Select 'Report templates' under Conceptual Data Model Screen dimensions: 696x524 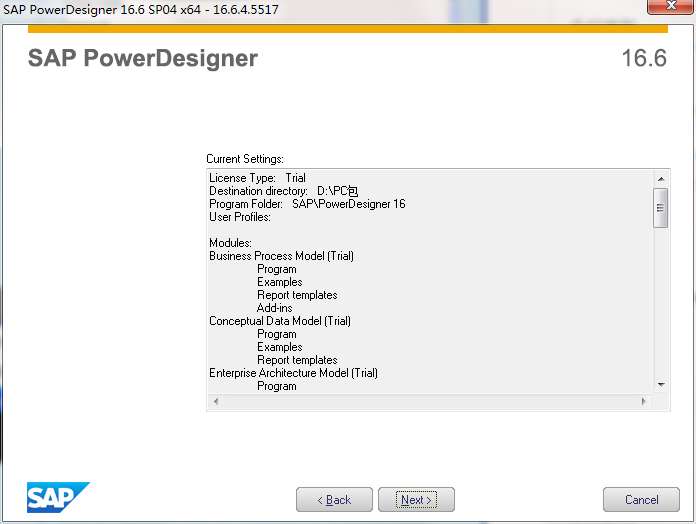297,360
